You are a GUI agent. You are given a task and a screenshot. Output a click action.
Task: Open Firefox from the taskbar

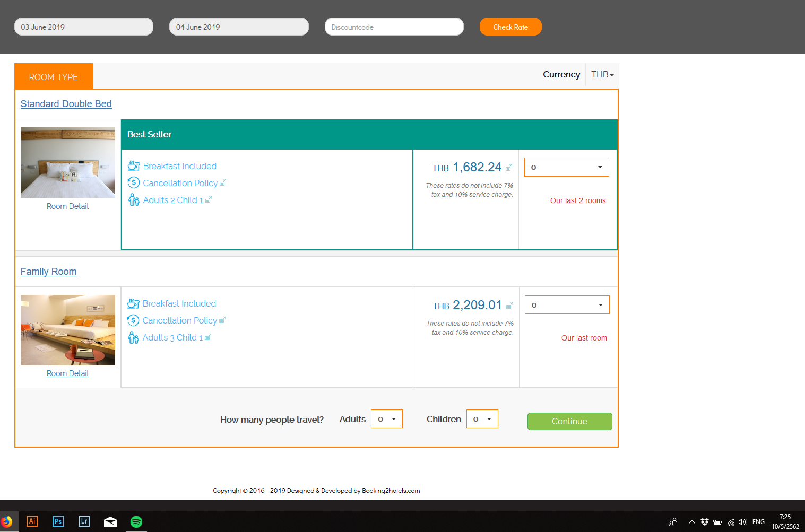click(x=6, y=521)
